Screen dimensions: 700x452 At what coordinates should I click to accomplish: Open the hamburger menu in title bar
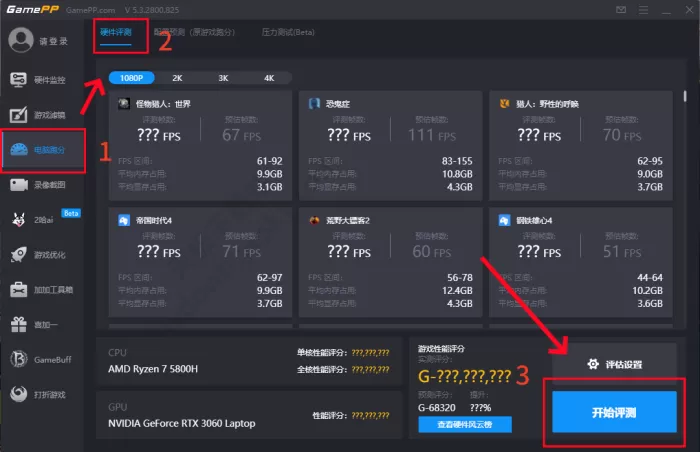point(643,9)
